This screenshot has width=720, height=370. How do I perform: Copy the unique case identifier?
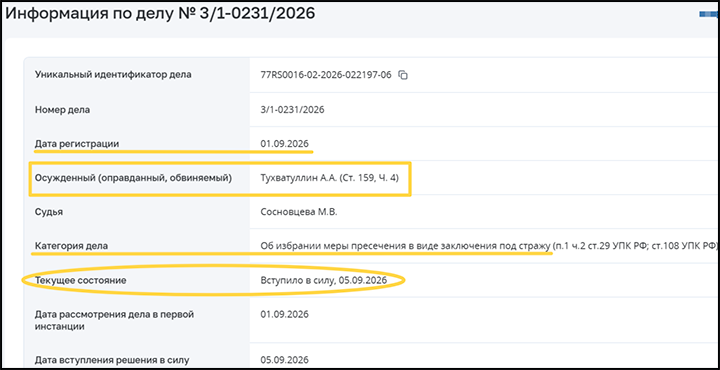[403, 75]
